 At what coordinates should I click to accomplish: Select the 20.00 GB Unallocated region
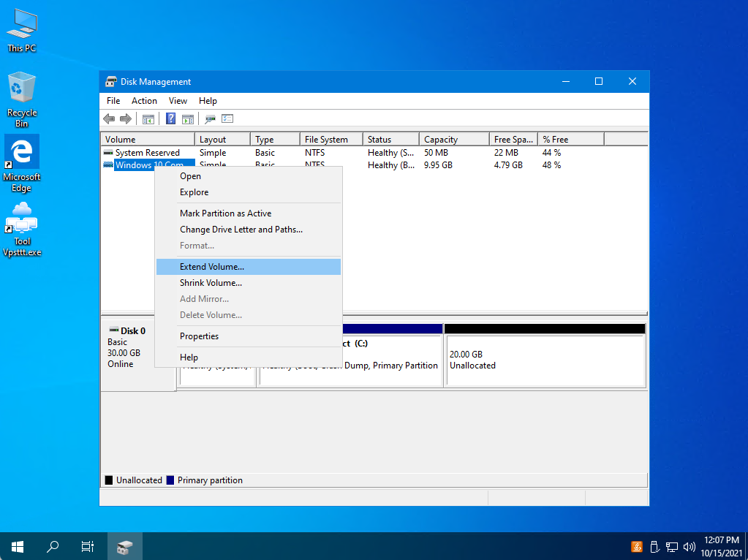pos(545,360)
